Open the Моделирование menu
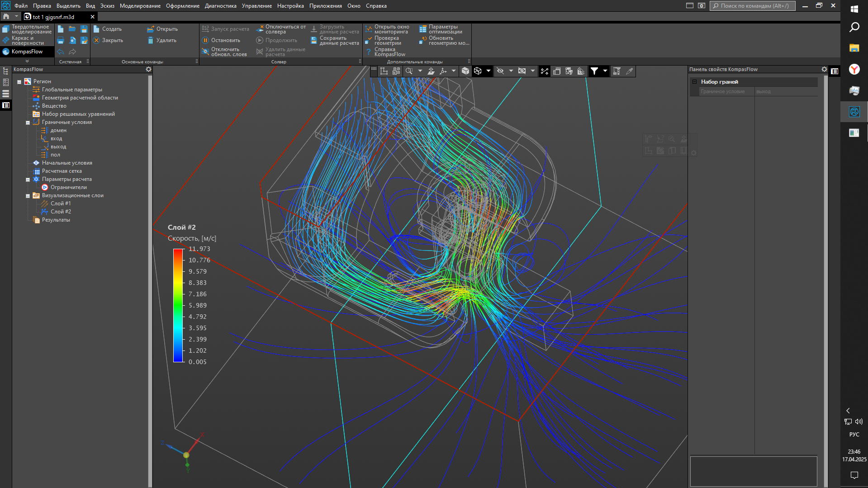Viewport: 868px width, 488px height. click(x=140, y=6)
